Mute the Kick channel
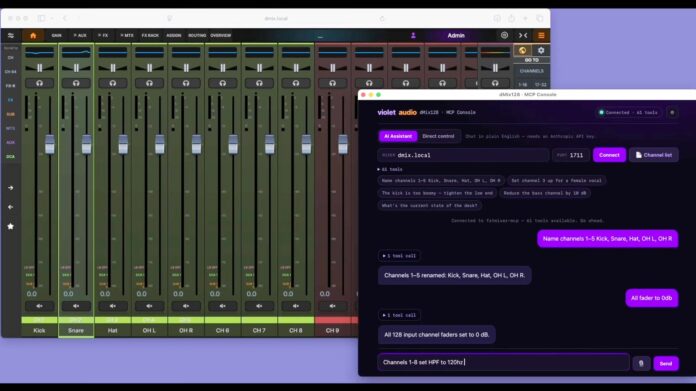Image resolution: width=696 pixels, height=391 pixels. [40, 306]
